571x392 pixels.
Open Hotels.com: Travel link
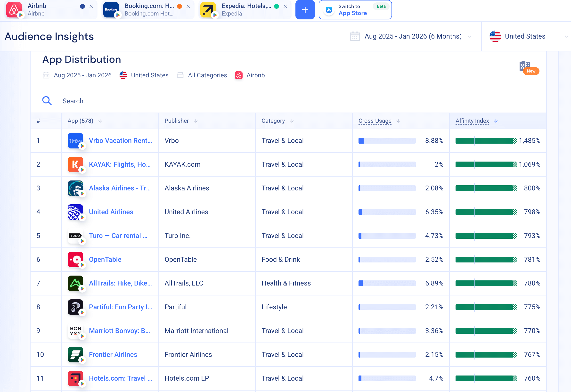click(x=120, y=378)
